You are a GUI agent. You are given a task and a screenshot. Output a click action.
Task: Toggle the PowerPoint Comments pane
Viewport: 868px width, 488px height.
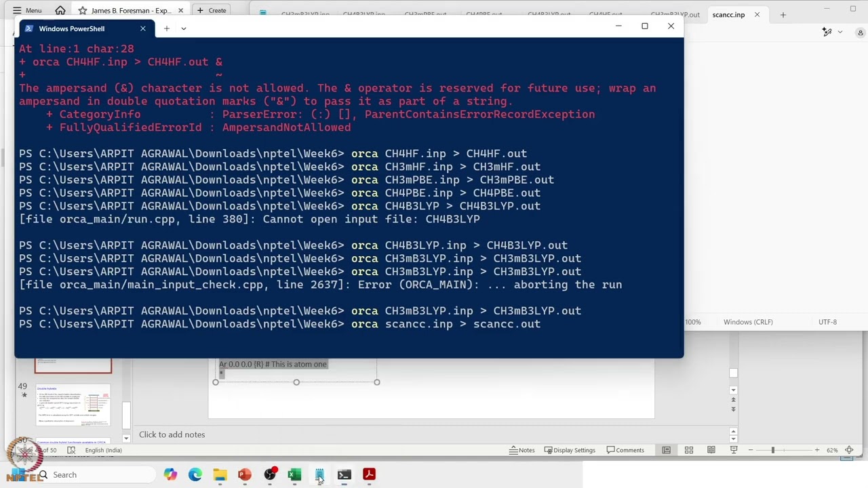point(625,450)
